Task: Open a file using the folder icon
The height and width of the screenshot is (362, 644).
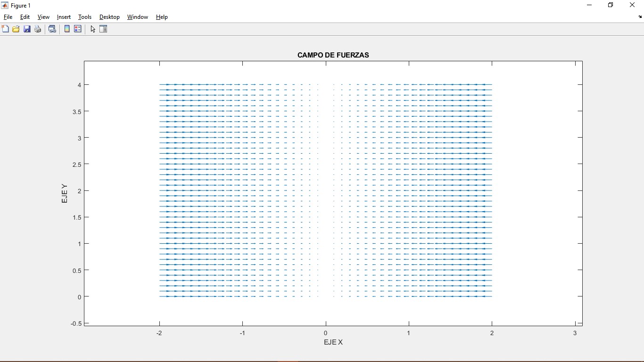Action: coord(16,29)
